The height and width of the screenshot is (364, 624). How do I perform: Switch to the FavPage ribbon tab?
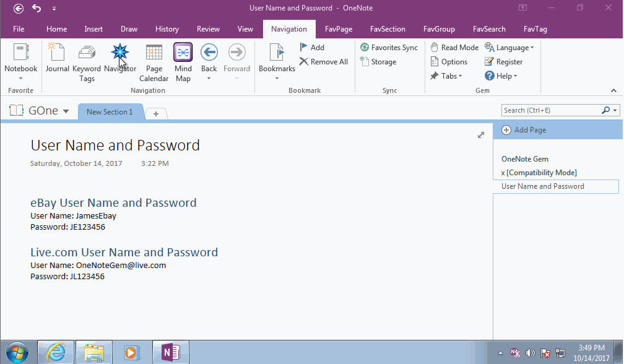[x=339, y=29]
